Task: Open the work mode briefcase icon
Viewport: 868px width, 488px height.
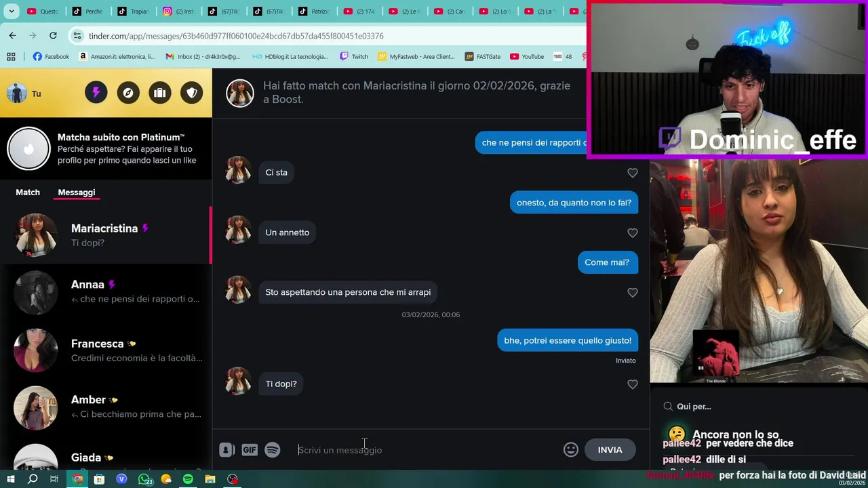Action: (160, 92)
